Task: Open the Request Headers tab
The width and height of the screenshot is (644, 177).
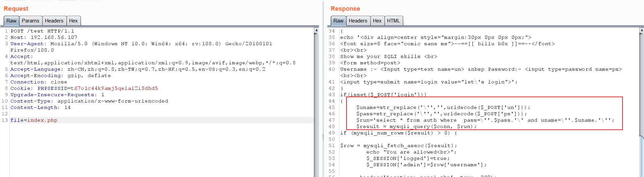Action: click(54, 21)
